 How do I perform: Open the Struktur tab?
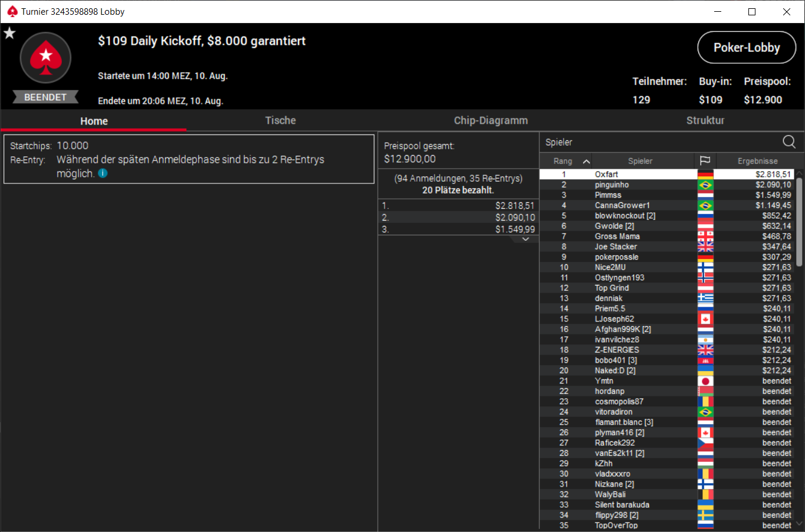pyautogui.click(x=705, y=120)
